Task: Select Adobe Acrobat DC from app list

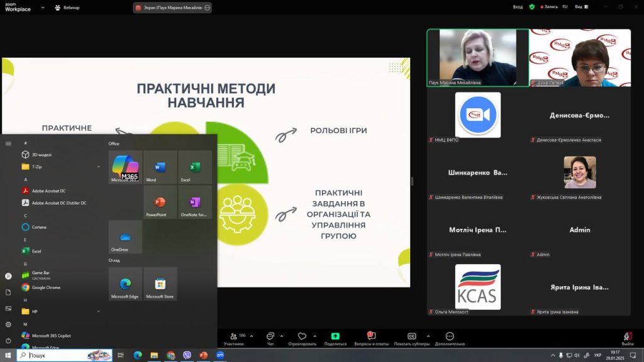Action: [48, 190]
